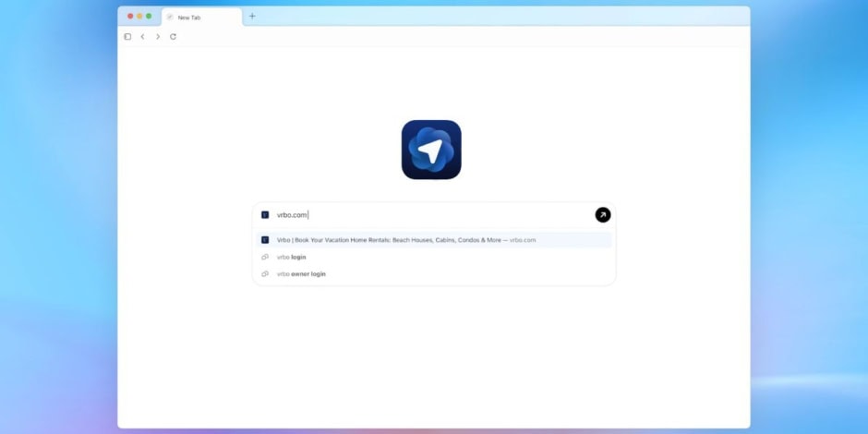Toggle the sidebar panel icon
The height and width of the screenshot is (434, 868).
(x=127, y=37)
